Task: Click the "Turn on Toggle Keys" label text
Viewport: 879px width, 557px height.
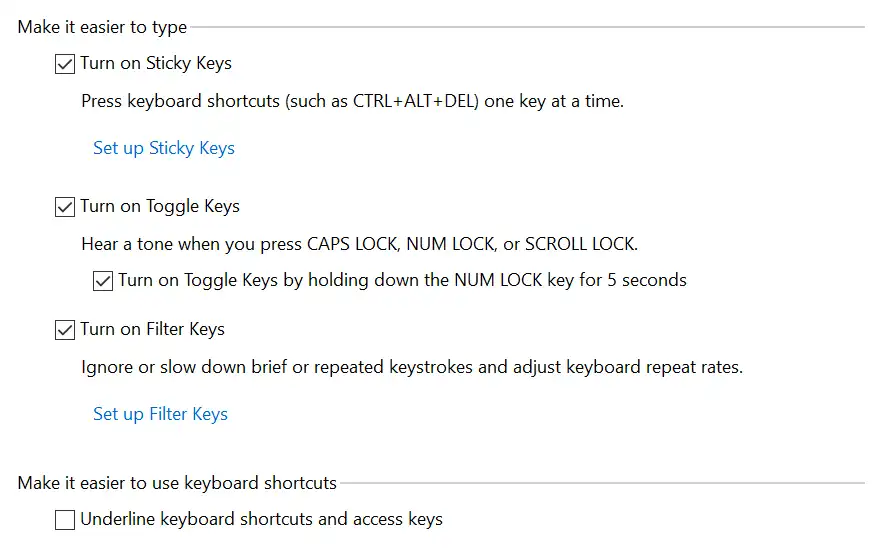Action: 160,206
